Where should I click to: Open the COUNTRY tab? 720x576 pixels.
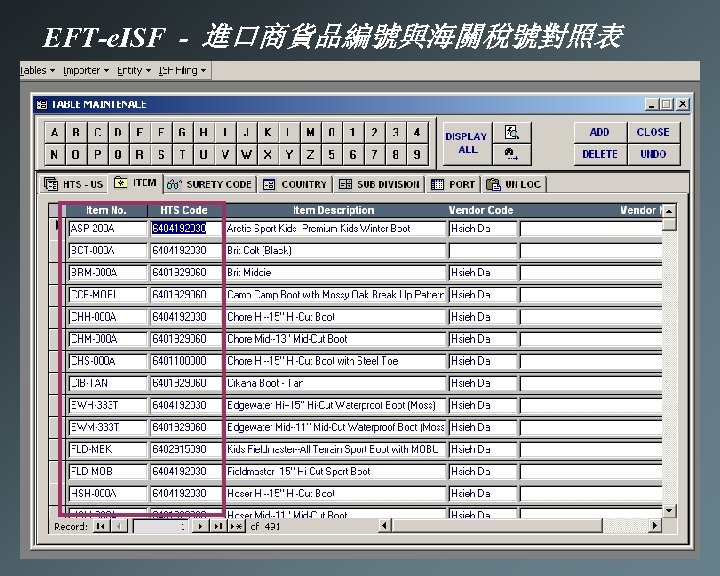pos(295,184)
